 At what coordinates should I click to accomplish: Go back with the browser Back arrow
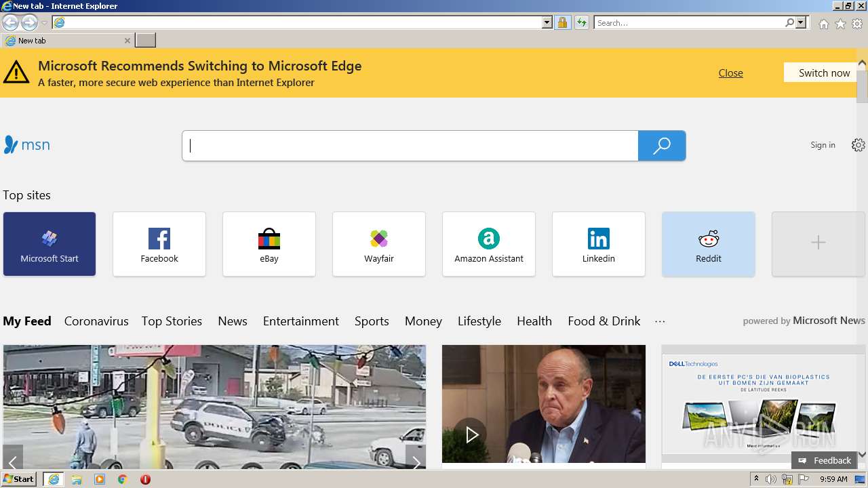pos(10,23)
